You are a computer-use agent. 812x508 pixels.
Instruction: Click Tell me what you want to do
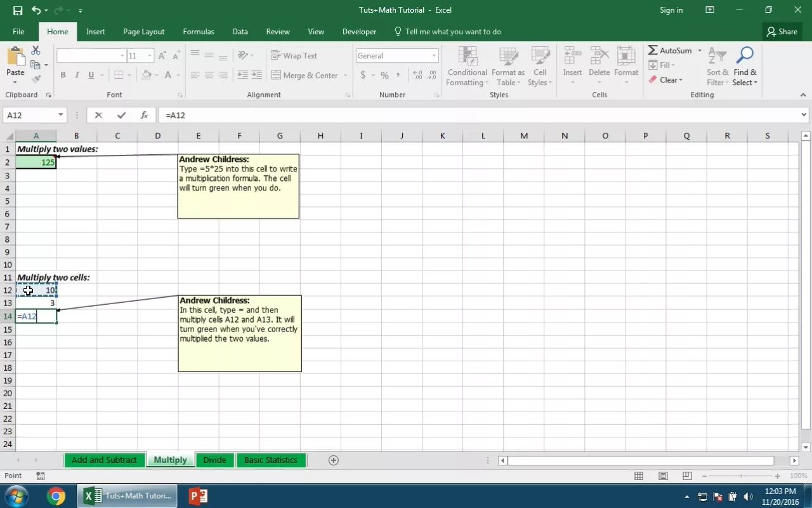tap(448, 32)
